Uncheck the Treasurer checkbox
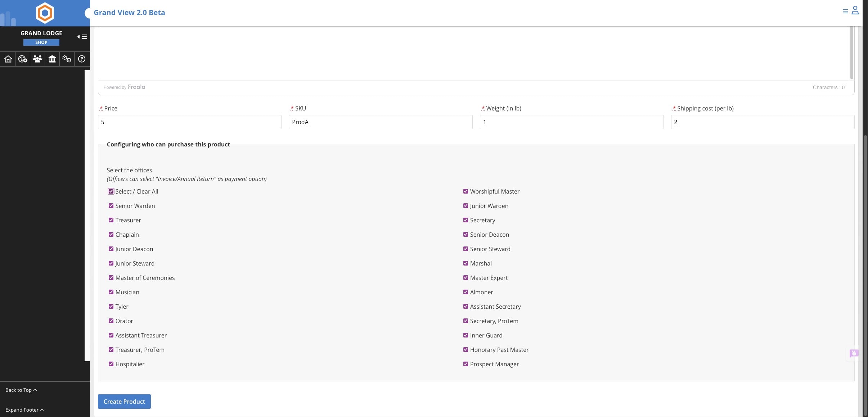 [111, 220]
